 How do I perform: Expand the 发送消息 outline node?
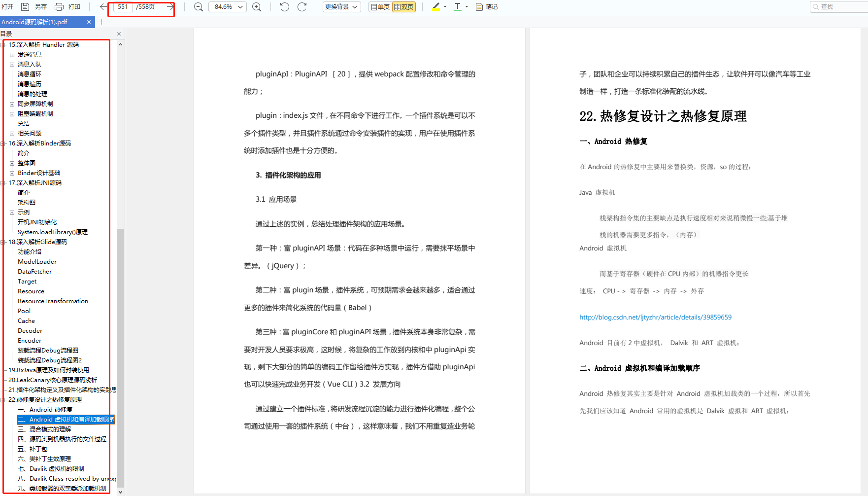click(x=12, y=55)
